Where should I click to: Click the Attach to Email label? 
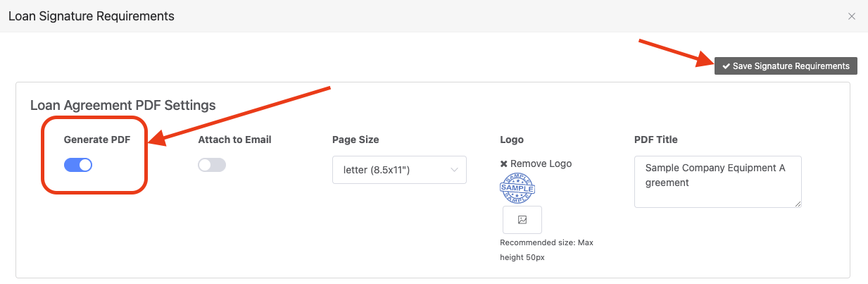(x=234, y=140)
